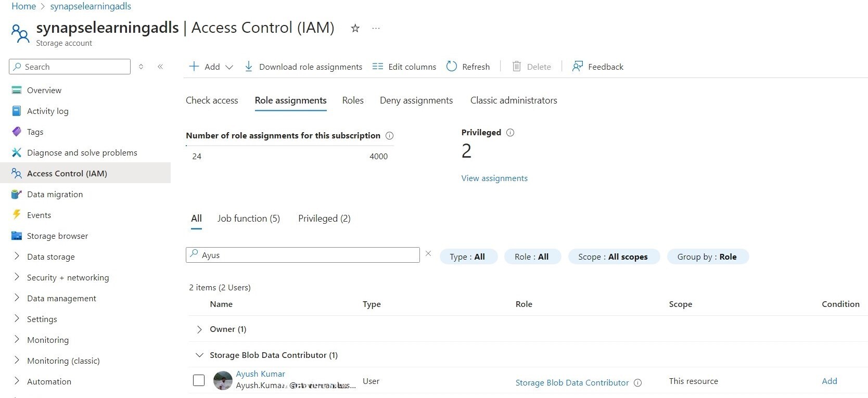Screen dimensions: 868x398
Task: Collapse Storage Blob Data Contributor group
Action: click(199, 355)
